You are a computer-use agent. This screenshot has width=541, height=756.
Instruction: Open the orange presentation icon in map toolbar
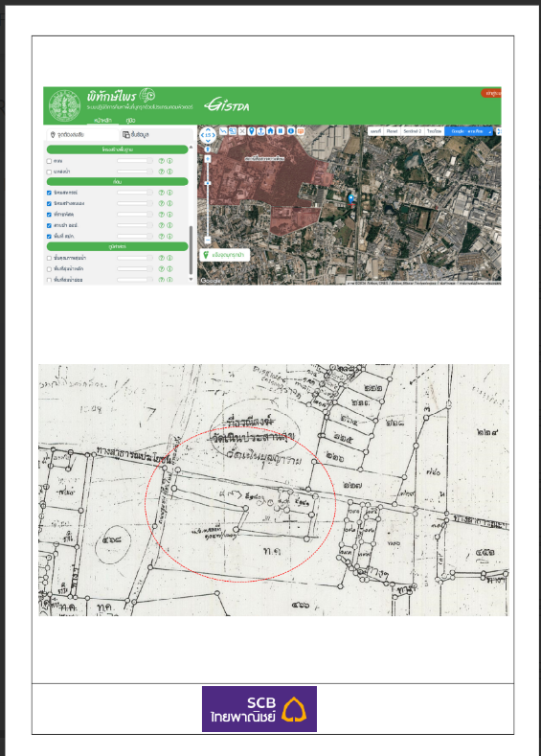click(x=301, y=131)
